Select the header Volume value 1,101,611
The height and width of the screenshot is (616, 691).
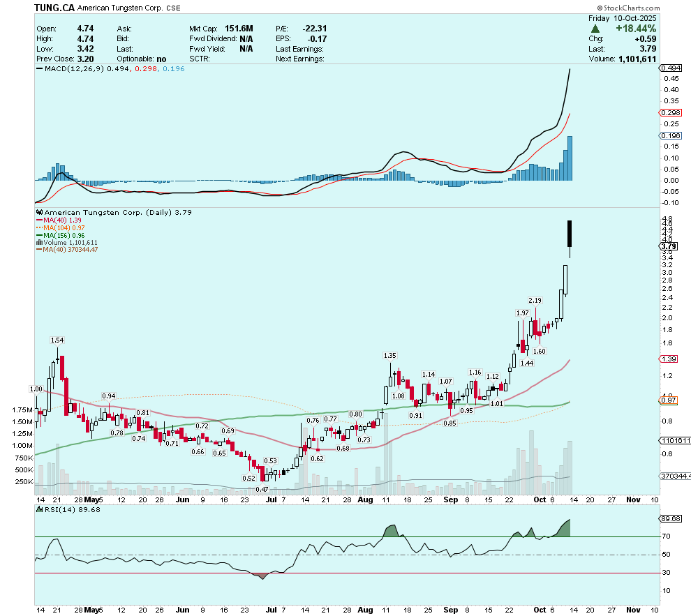coord(637,59)
